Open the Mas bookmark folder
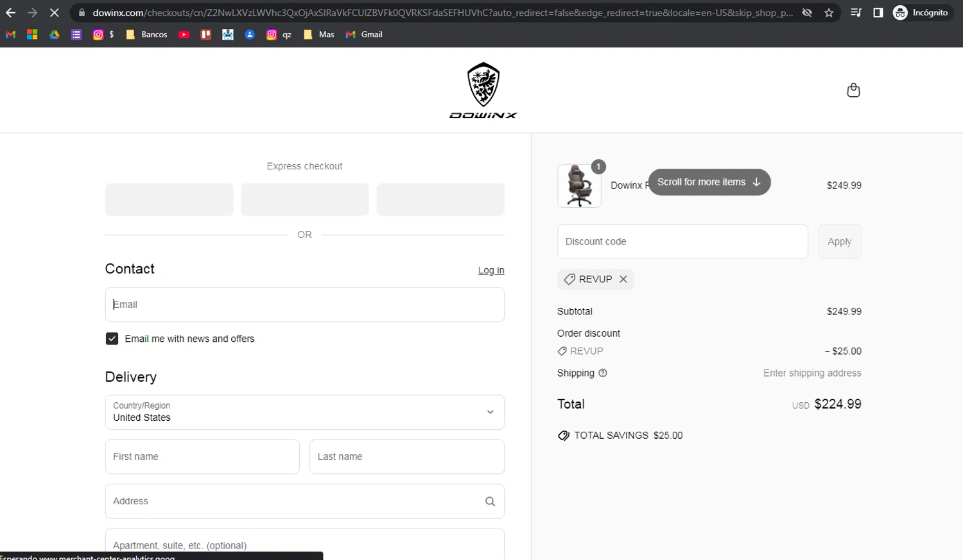963x560 pixels. tap(319, 35)
